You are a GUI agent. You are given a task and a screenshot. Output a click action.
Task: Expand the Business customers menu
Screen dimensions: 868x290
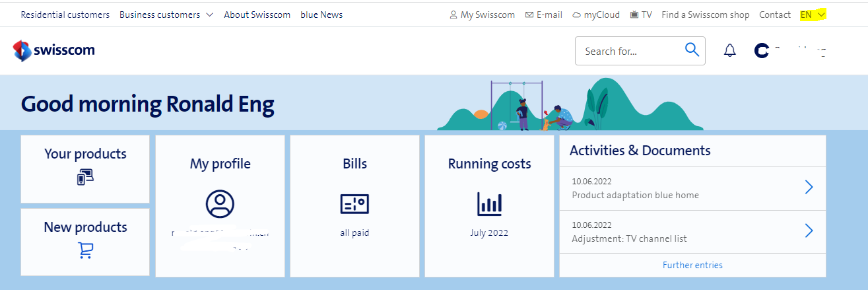pos(166,15)
